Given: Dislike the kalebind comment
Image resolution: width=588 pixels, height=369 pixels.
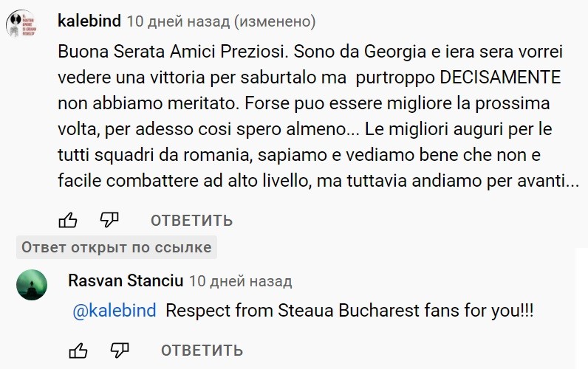Looking at the screenshot, I should point(109,220).
